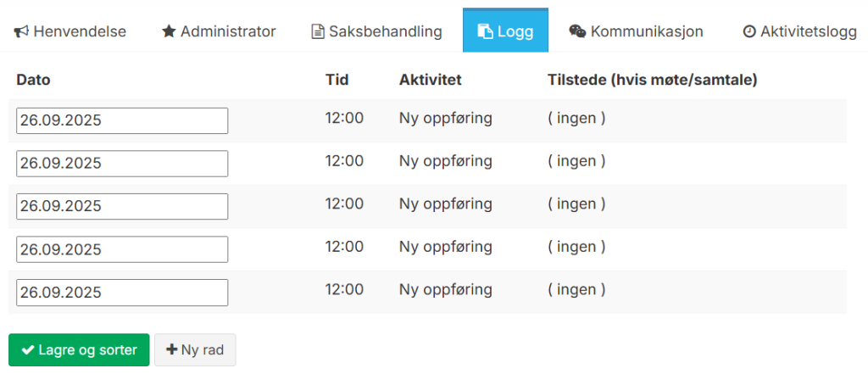
Task: Focus the first row date field
Action: click(122, 120)
